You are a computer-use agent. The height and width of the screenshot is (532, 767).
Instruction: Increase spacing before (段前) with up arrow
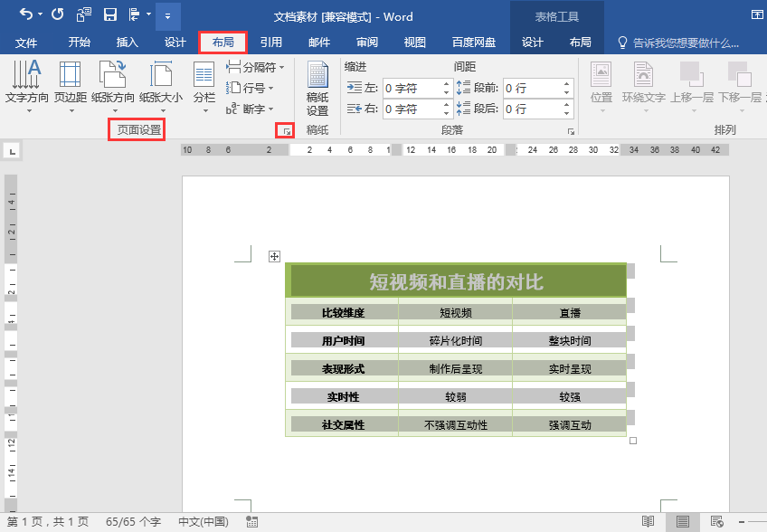pos(566,84)
